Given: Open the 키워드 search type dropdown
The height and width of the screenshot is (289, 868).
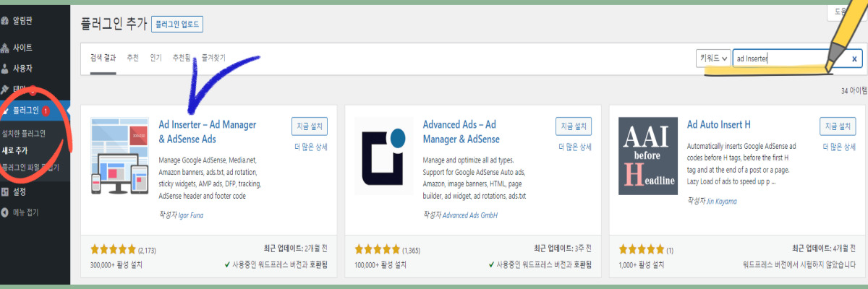Looking at the screenshot, I should 713,59.
